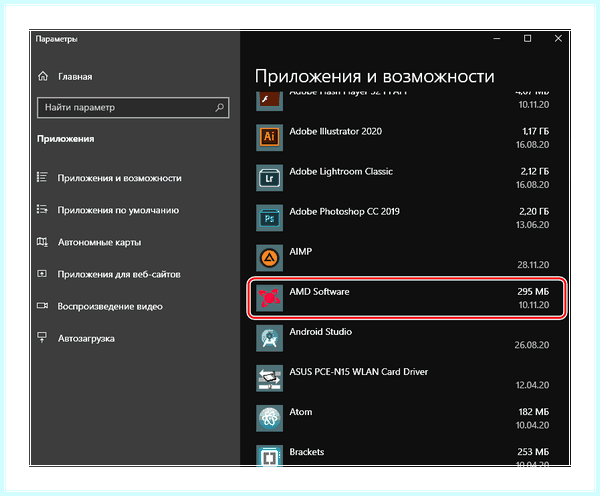Click the Atom editor app icon
Viewport: 600px width, 496px height.
269,418
